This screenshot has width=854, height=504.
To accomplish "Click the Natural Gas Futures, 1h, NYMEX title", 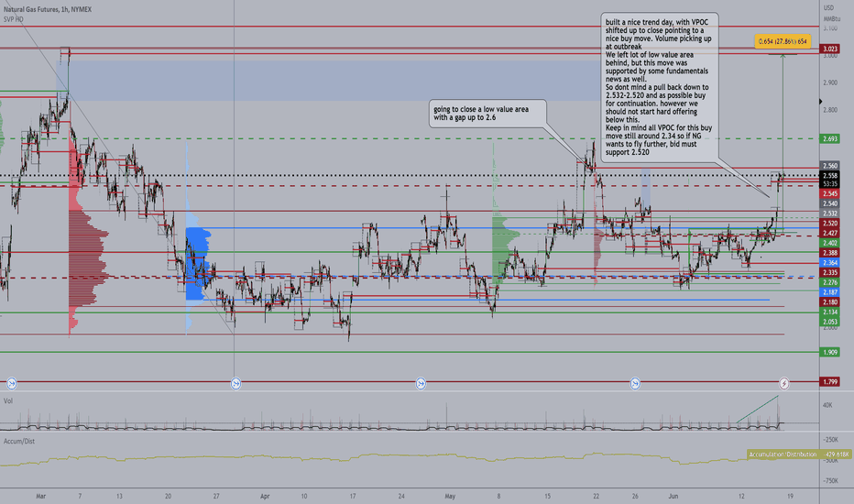I will click(x=48, y=9).
